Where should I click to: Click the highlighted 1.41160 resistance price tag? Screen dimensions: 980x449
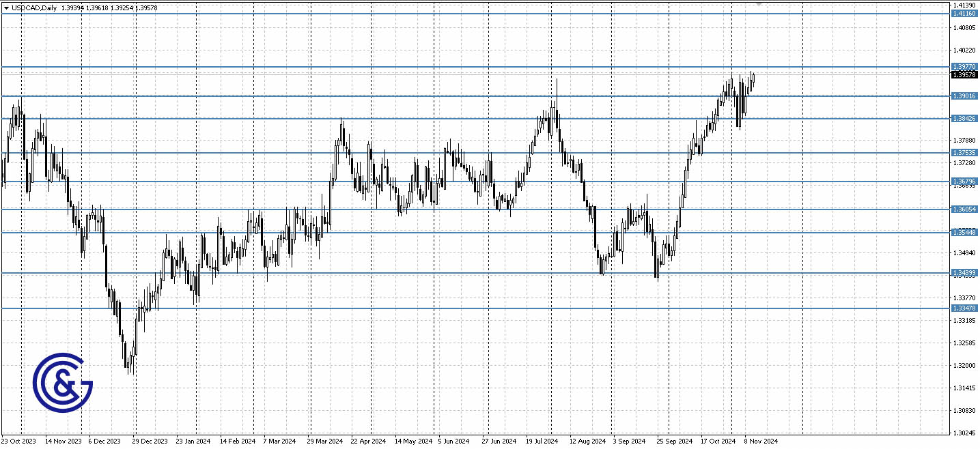[964, 12]
